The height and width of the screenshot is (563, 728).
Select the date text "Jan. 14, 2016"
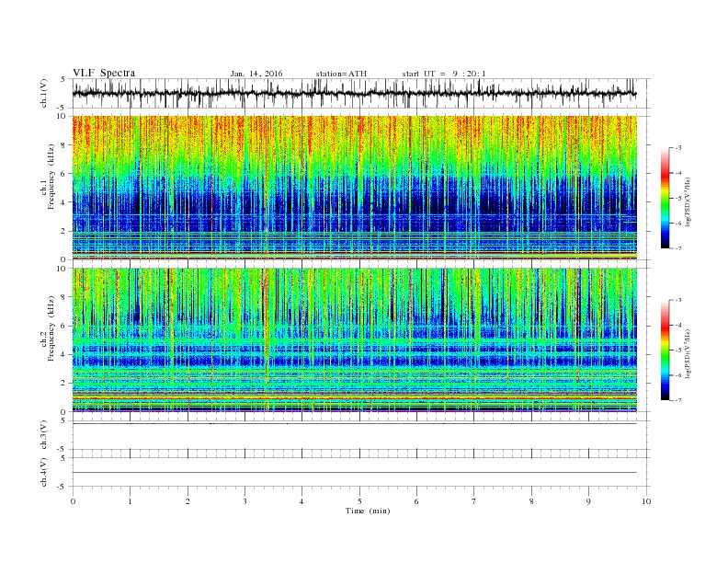click(256, 74)
